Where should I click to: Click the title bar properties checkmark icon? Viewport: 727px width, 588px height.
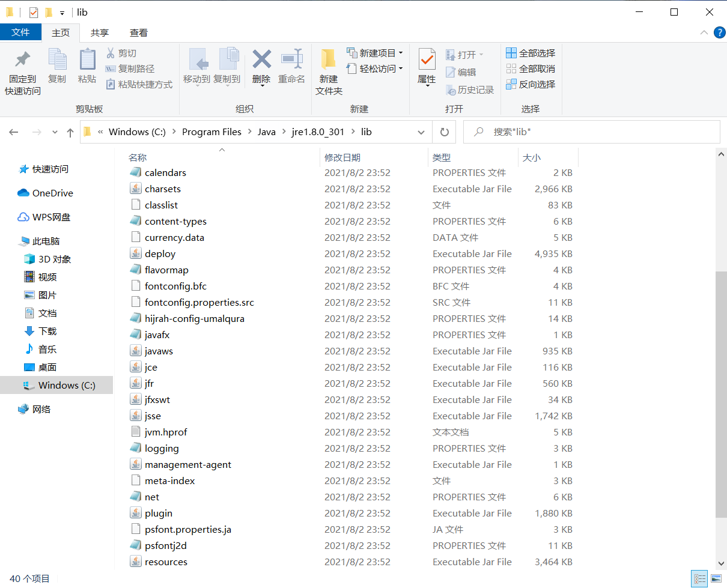[34, 12]
